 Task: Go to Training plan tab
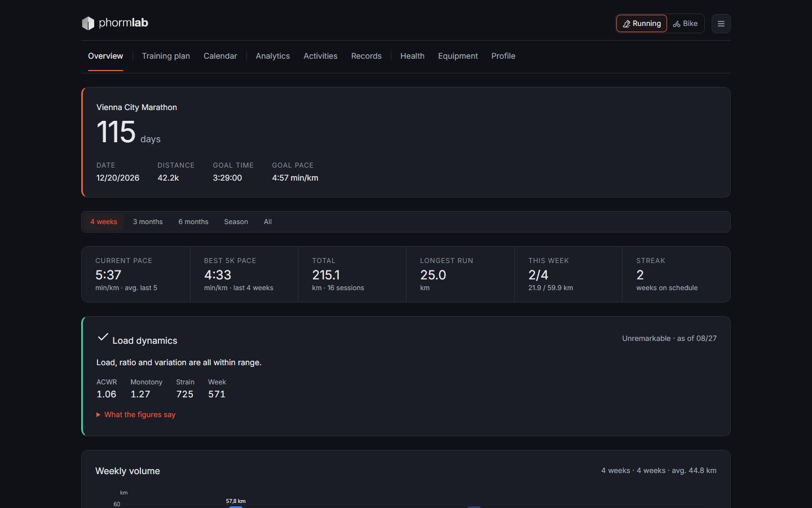click(166, 56)
